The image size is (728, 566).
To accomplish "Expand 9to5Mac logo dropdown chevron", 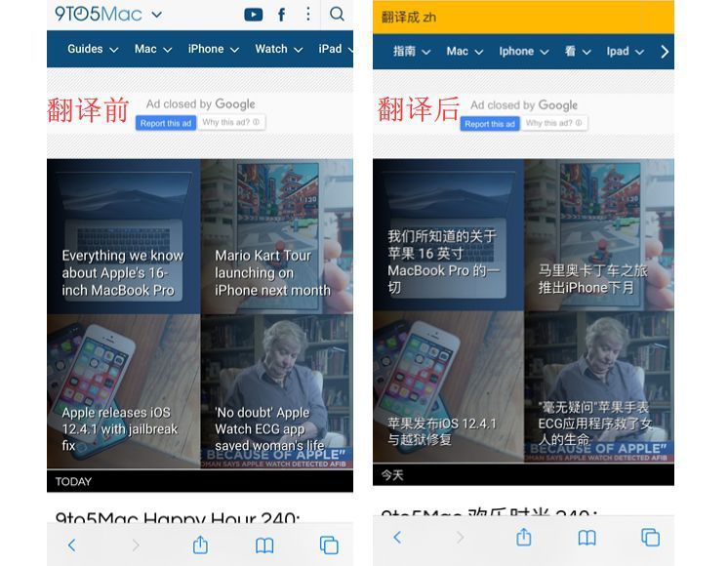I will pos(157,15).
